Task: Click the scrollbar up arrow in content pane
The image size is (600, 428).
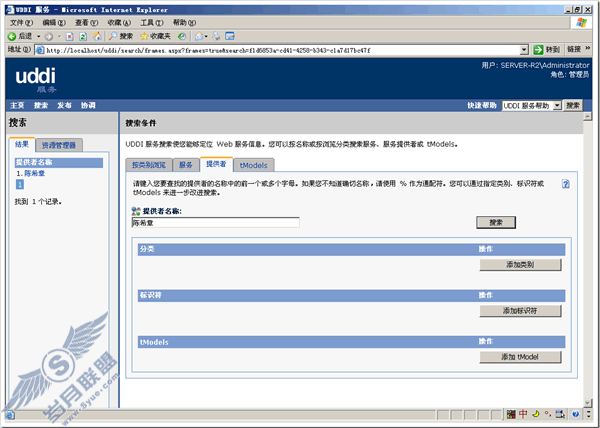Action: coord(588,116)
